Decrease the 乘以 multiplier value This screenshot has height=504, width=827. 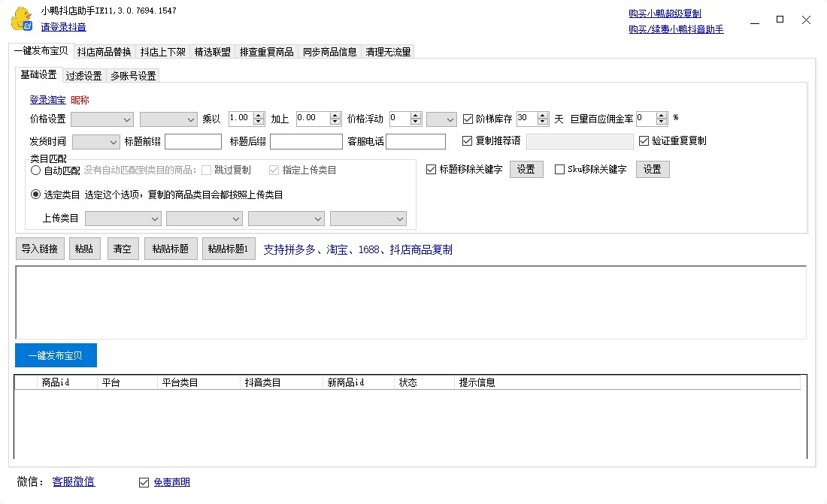(x=259, y=122)
